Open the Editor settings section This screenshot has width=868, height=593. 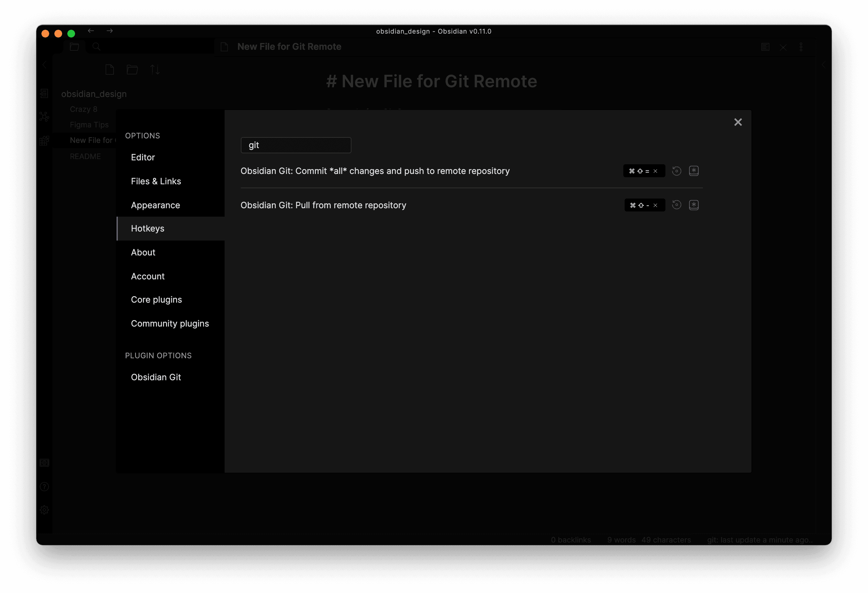coord(143,157)
